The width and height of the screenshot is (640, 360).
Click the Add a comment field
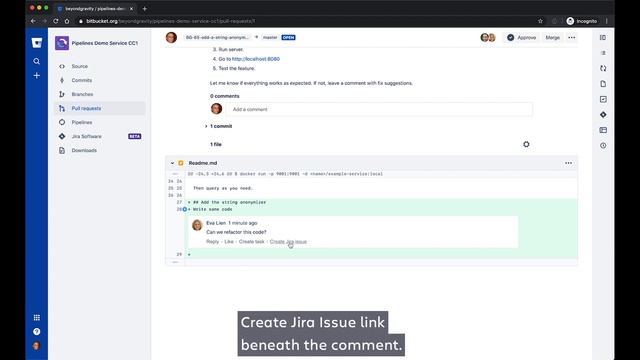pos(379,109)
